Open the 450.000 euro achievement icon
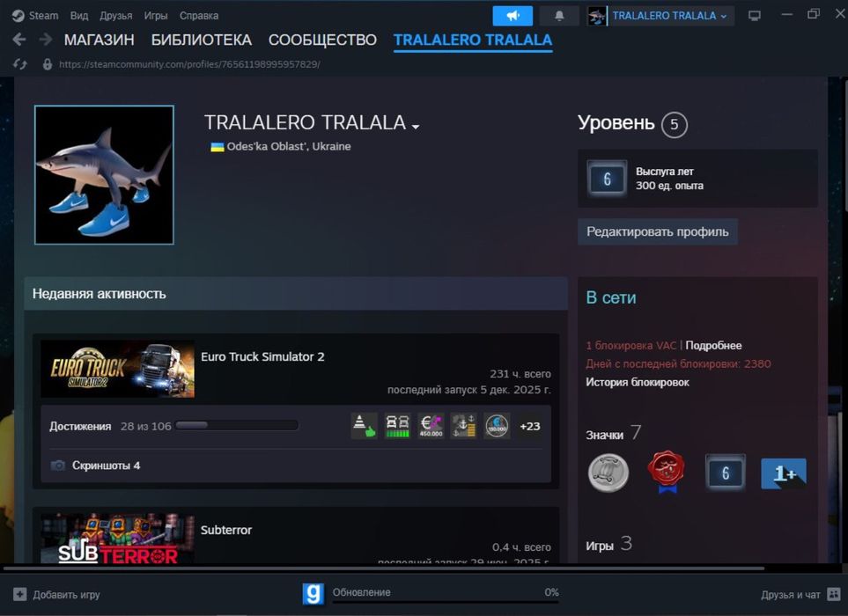Image resolution: width=848 pixels, height=616 pixels. 431,426
